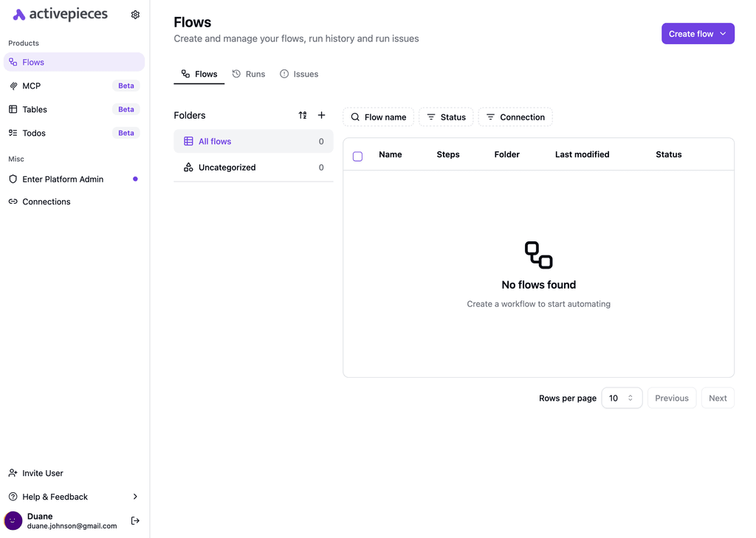The height and width of the screenshot is (538, 756).
Task: Click the Flow name search filter
Action: (379, 117)
